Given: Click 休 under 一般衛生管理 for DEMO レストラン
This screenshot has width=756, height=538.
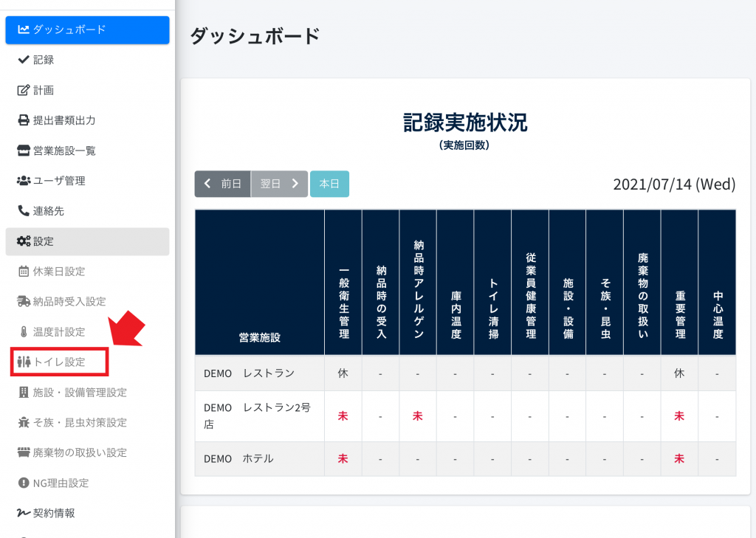Looking at the screenshot, I should [x=343, y=373].
